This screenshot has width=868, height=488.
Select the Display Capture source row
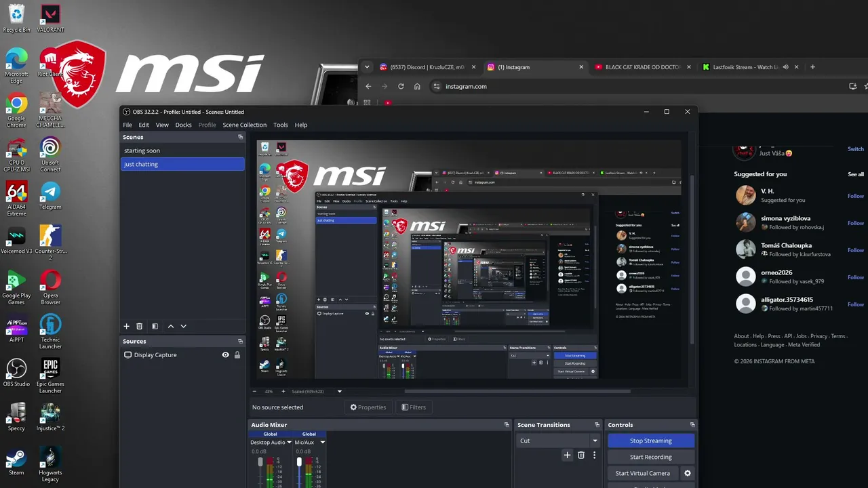point(182,355)
